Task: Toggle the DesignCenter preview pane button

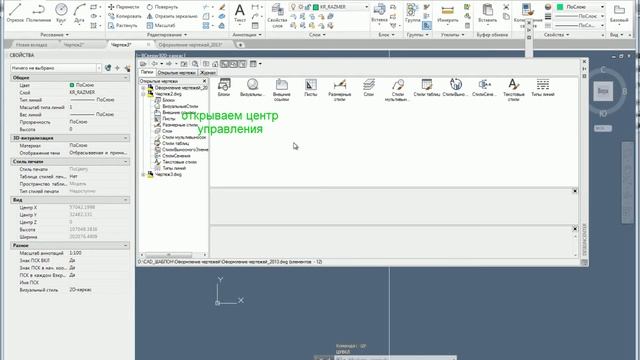Action: pos(233,64)
